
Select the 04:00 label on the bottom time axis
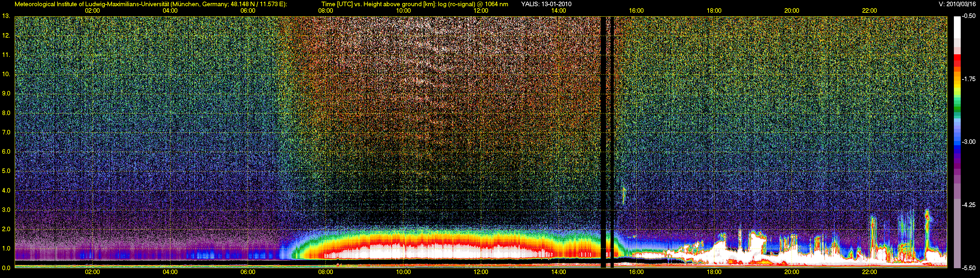[x=170, y=272]
